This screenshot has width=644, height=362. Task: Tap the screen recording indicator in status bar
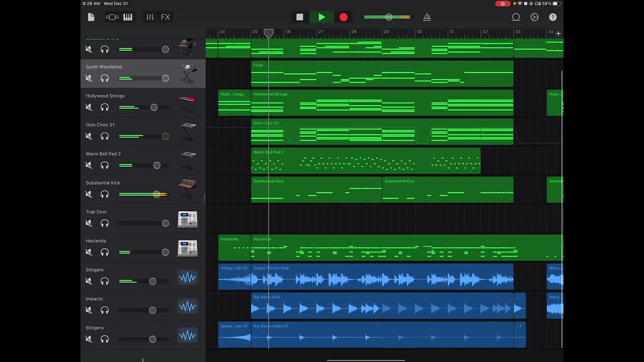tap(503, 4)
